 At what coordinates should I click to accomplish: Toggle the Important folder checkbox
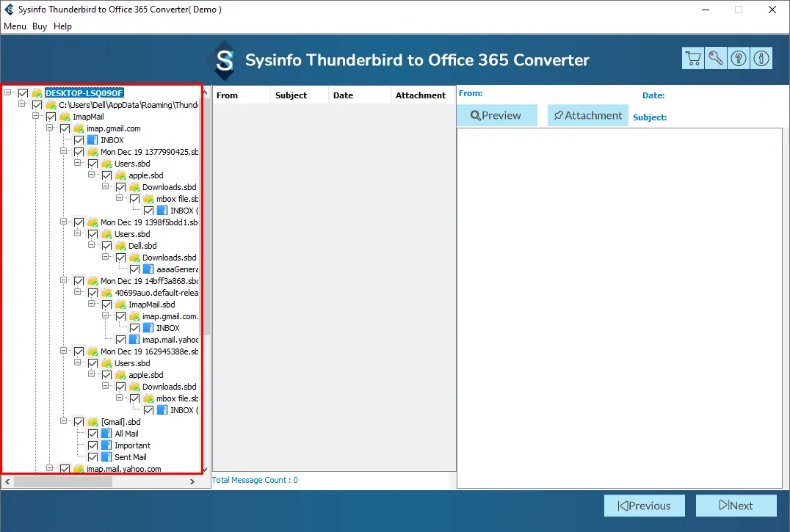93,445
